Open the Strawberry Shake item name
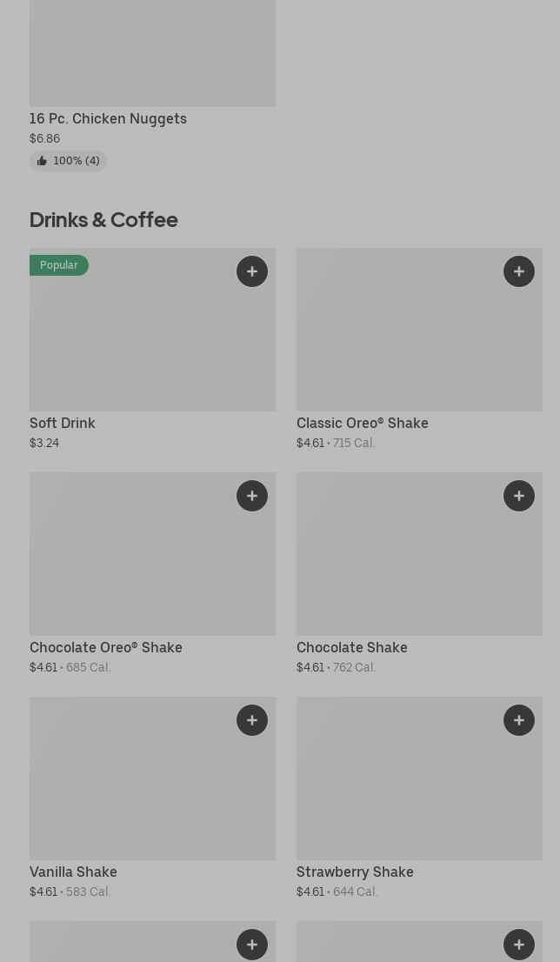This screenshot has width=560, height=962. [x=355, y=872]
